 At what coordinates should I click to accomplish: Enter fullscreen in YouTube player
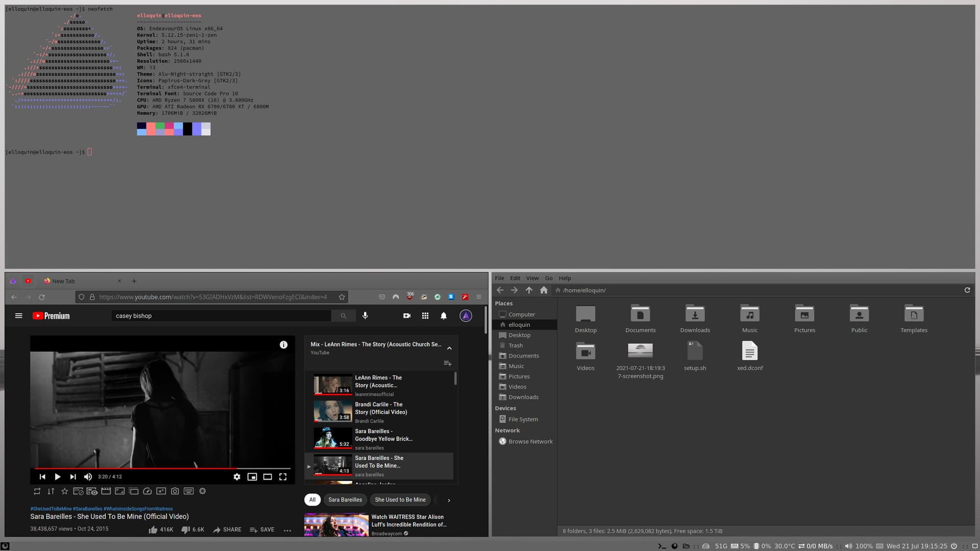(x=283, y=477)
